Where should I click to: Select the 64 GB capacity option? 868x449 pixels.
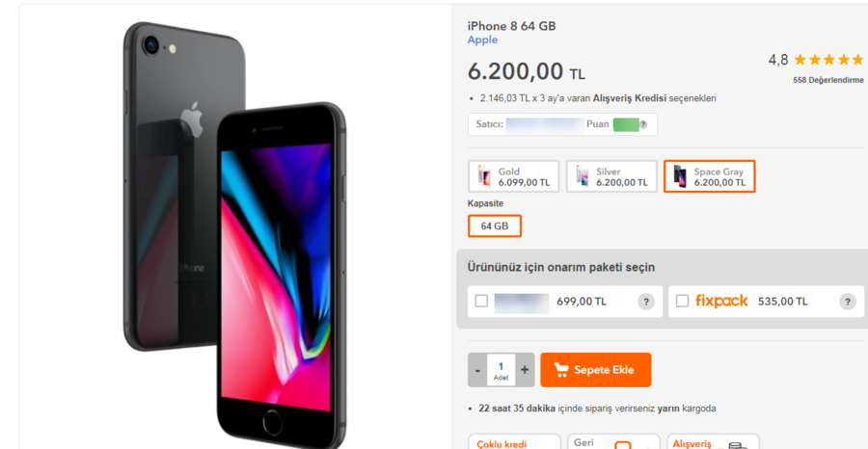(494, 225)
